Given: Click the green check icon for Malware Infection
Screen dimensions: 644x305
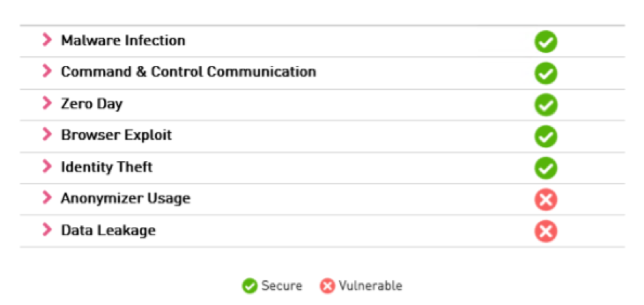Looking at the screenshot, I should click(545, 42).
